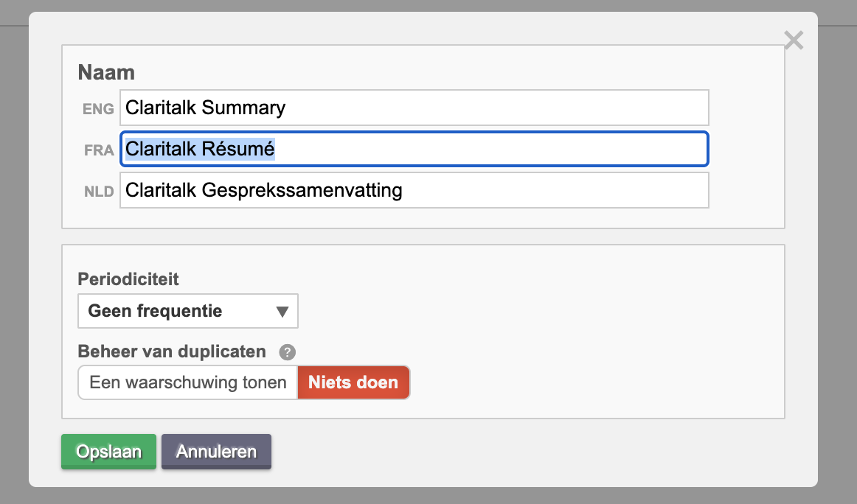The height and width of the screenshot is (504, 857).
Task: Click into the FRA name input field
Action: (x=487, y=149)
